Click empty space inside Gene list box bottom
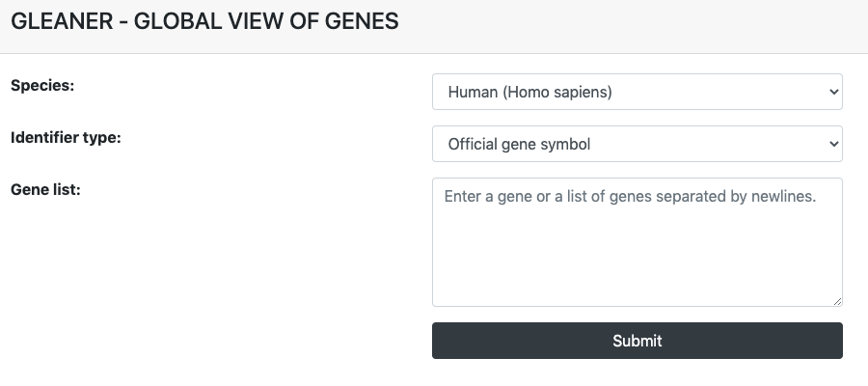The image size is (868, 386). 637,277
